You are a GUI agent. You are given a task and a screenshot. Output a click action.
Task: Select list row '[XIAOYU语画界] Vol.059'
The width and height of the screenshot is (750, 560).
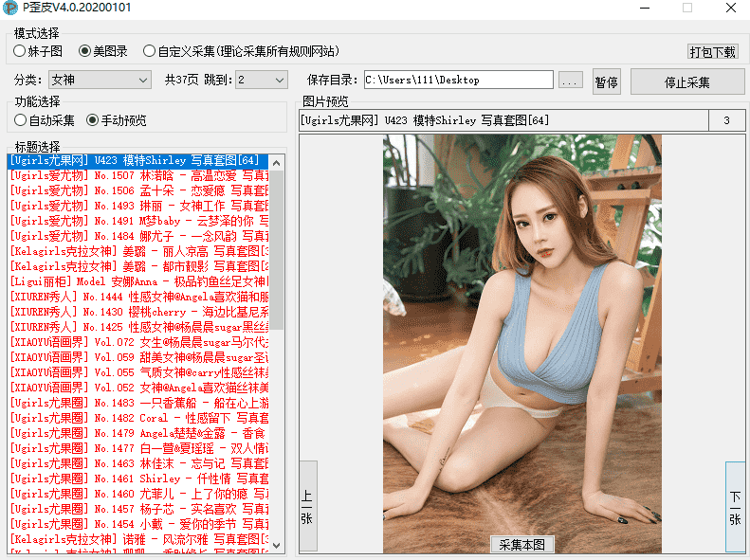pos(138,357)
